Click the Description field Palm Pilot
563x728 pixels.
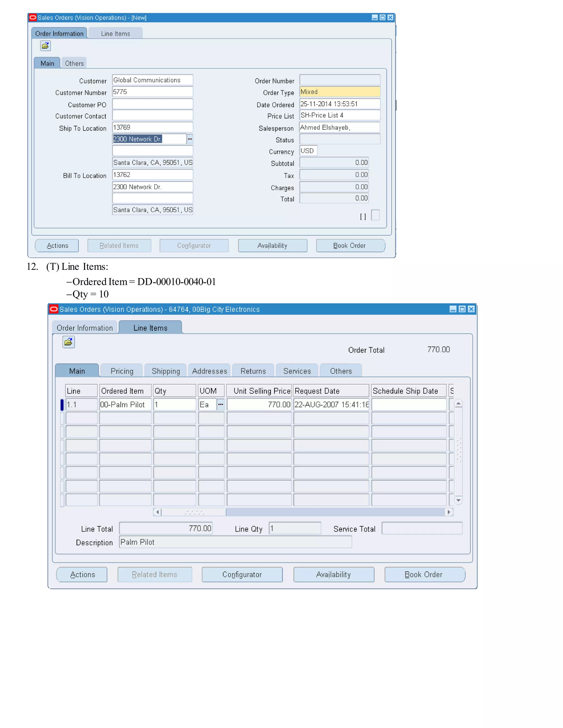click(236, 542)
